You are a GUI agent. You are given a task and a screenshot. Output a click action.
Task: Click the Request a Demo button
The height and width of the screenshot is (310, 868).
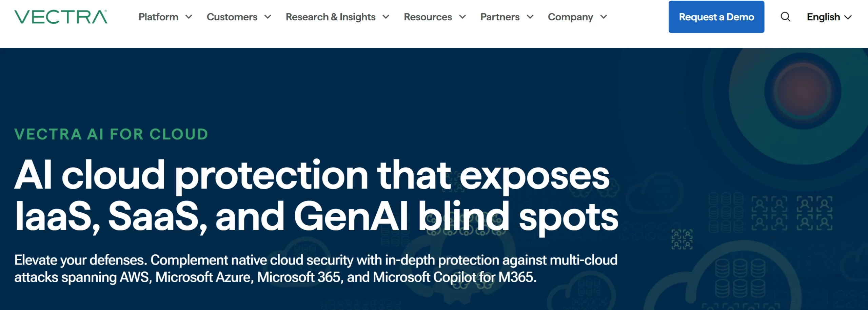pos(716,17)
